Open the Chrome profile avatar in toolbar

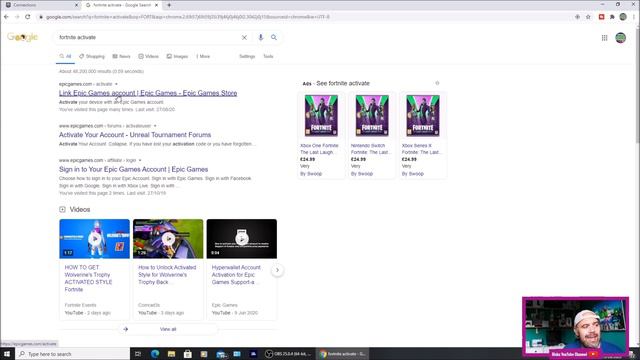pyautogui.click(x=623, y=17)
